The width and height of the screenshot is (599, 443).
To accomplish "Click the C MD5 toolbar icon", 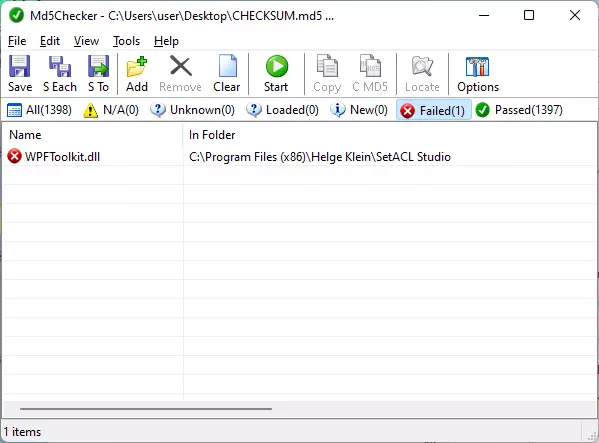I will pyautogui.click(x=370, y=66).
